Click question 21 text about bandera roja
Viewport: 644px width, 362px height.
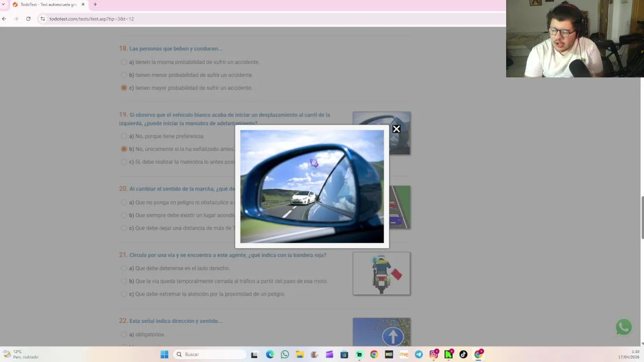pos(228,255)
